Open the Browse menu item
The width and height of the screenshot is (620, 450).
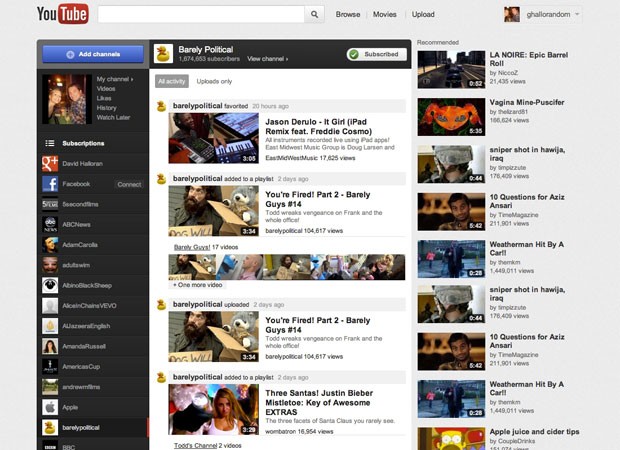tap(348, 14)
